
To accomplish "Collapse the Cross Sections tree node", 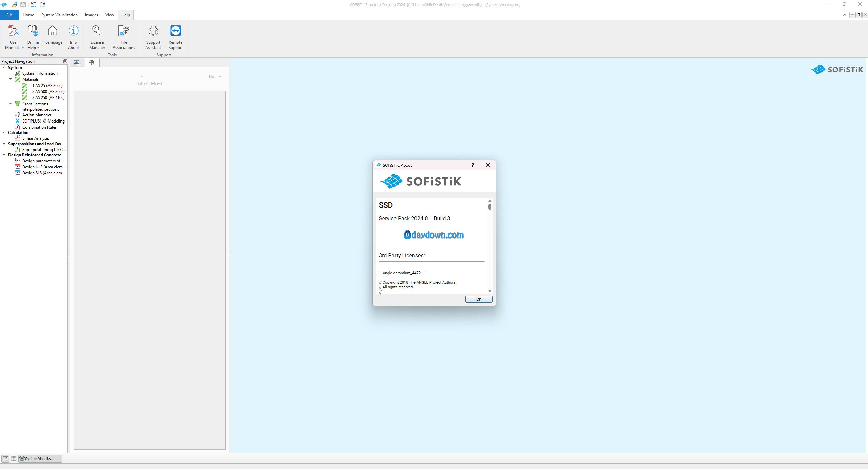I will point(11,104).
